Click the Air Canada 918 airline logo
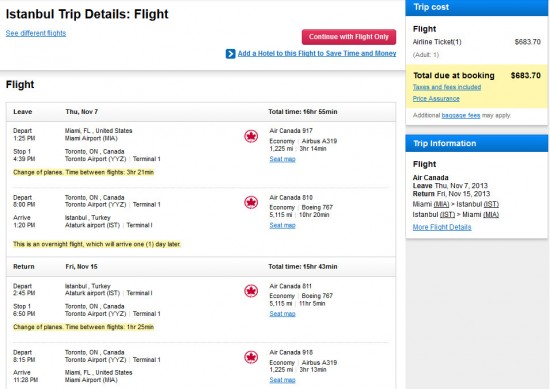550x389 pixels. [x=251, y=357]
